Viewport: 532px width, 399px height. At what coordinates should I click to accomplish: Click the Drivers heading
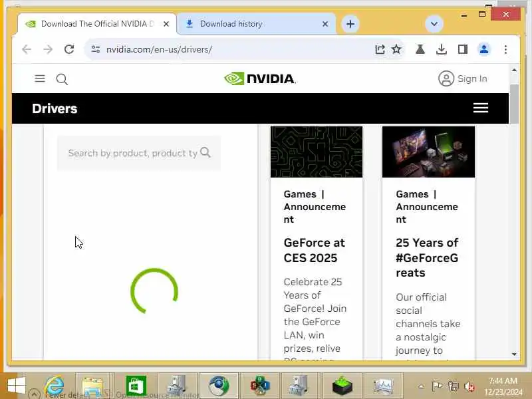point(55,108)
